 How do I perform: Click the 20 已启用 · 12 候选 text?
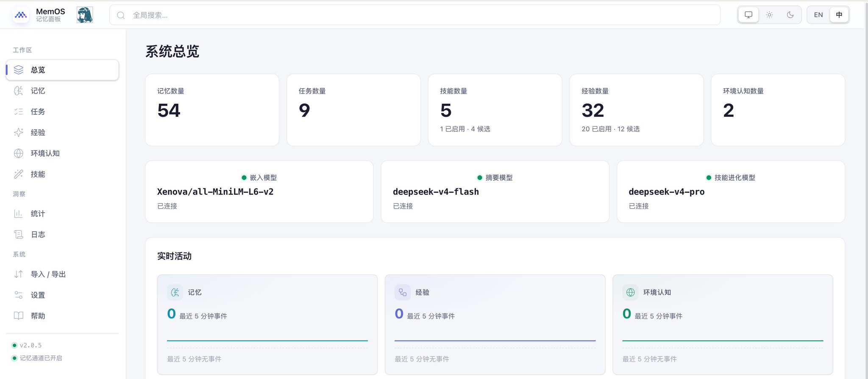611,129
